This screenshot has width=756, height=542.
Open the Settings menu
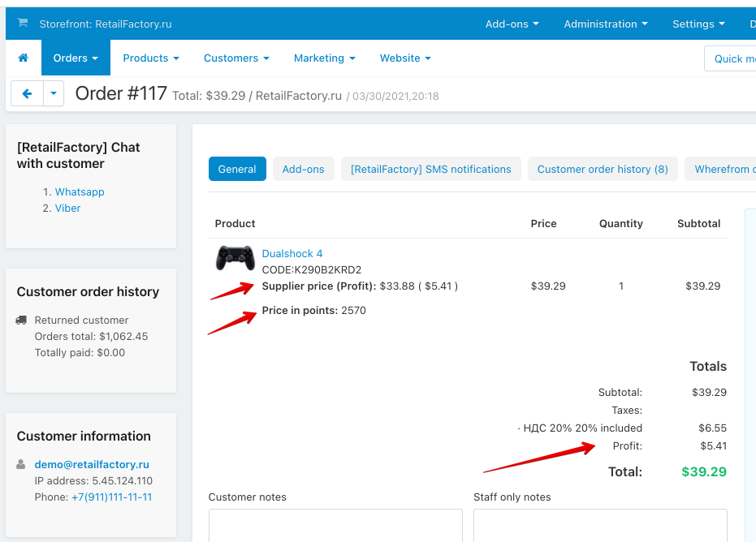pyautogui.click(x=698, y=24)
